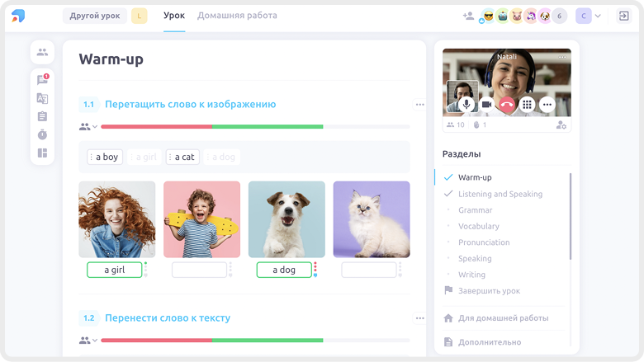Go to Listening and Speaking section
The image size is (644, 362).
click(x=500, y=194)
